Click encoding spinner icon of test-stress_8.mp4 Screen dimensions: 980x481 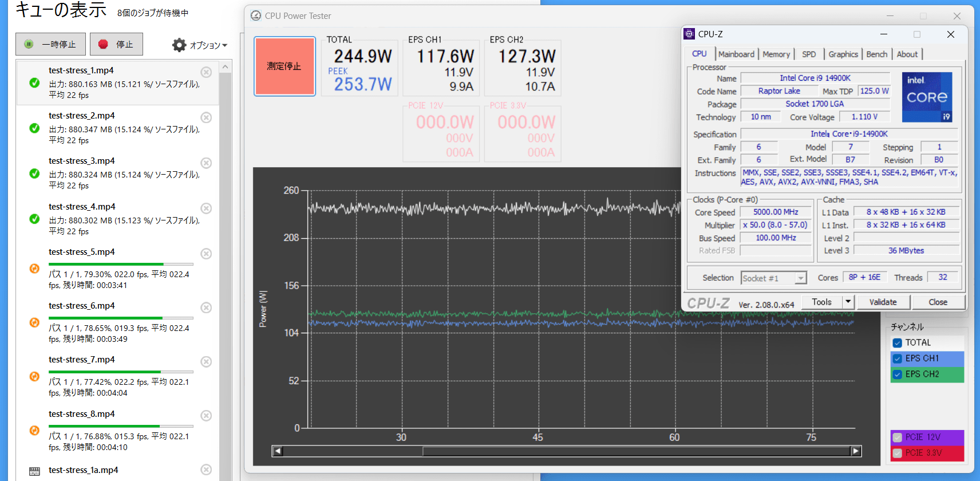[x=34, y=430]
